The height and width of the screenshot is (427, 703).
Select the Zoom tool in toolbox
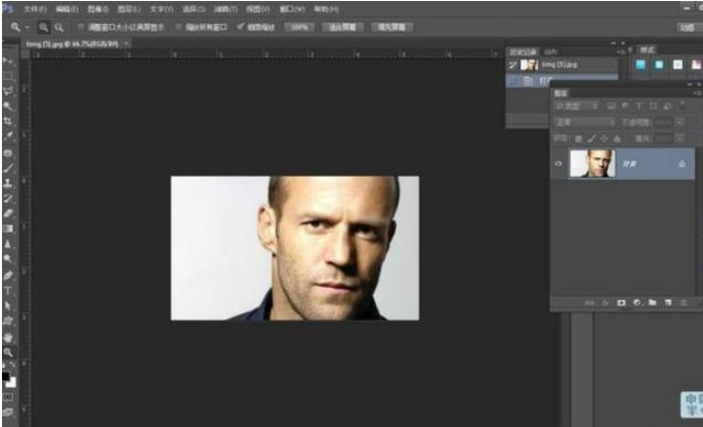click(x=8, y=352)
